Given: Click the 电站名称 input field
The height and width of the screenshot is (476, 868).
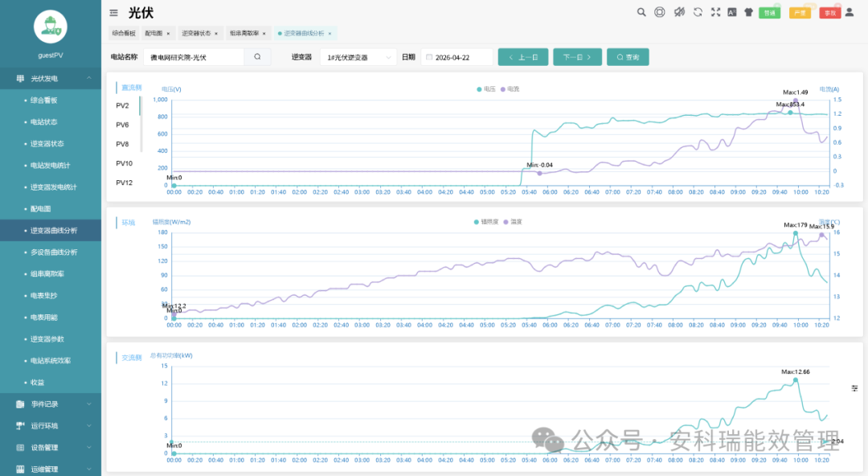Looking at the screenshot, I should click(x=194, y=57).
